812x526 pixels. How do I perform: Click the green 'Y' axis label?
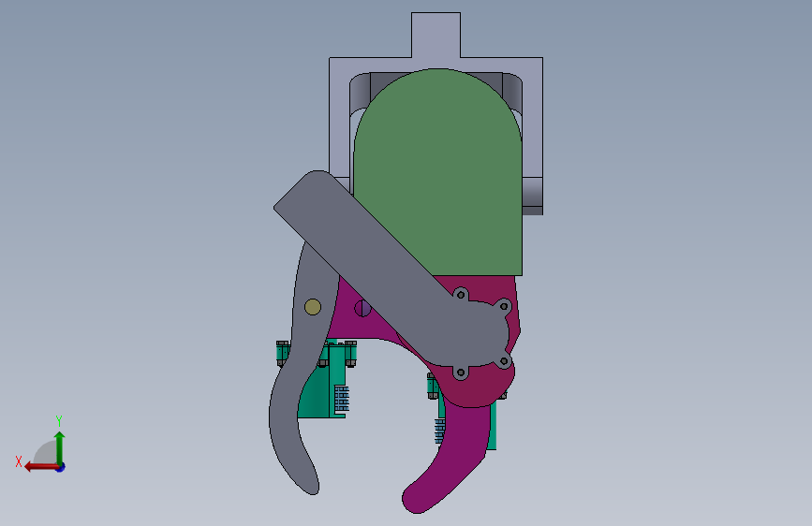click(x=59, y=421)
